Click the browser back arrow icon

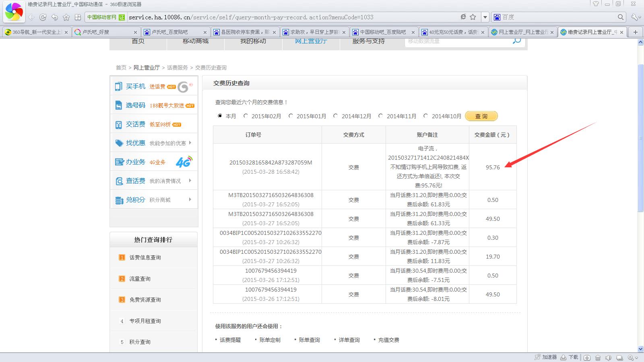pos(31,17)
